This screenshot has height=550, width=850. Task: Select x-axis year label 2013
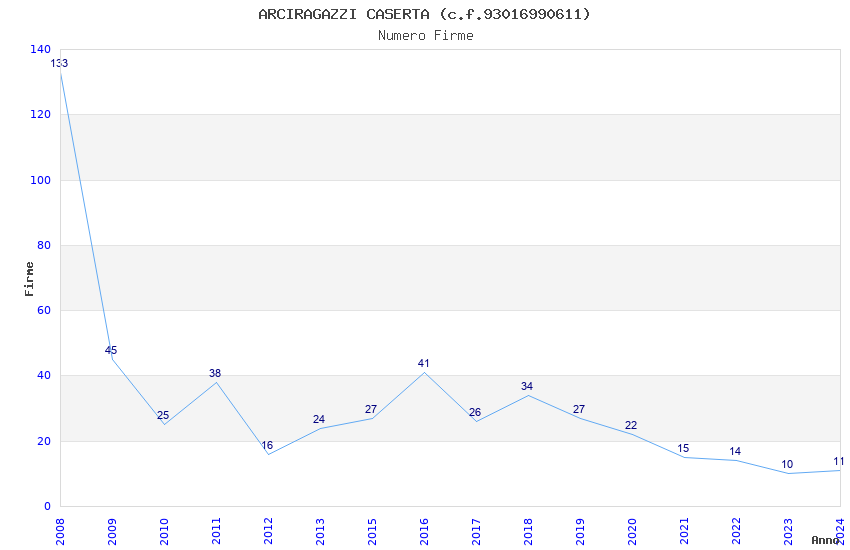point(320,532)
